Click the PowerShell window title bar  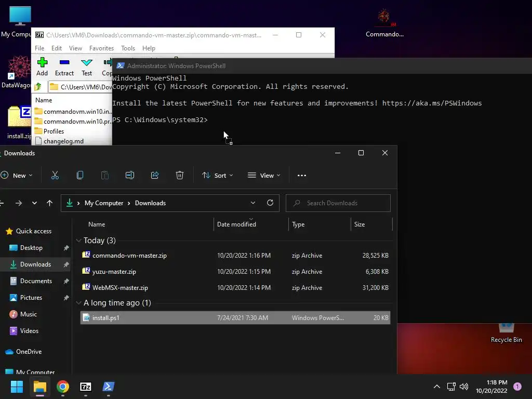pos(322,66)
